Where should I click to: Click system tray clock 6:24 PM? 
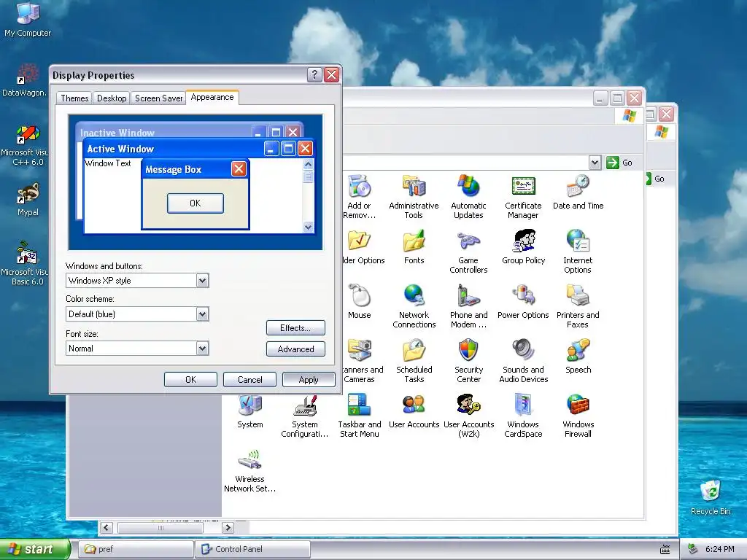(x=719, y=549)
